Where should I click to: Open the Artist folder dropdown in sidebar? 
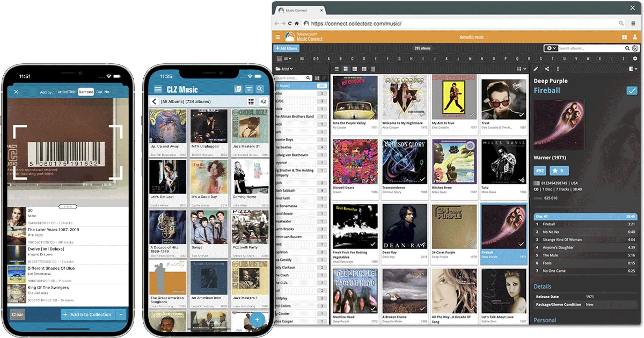pyautogui.click(x=284, y=69)
